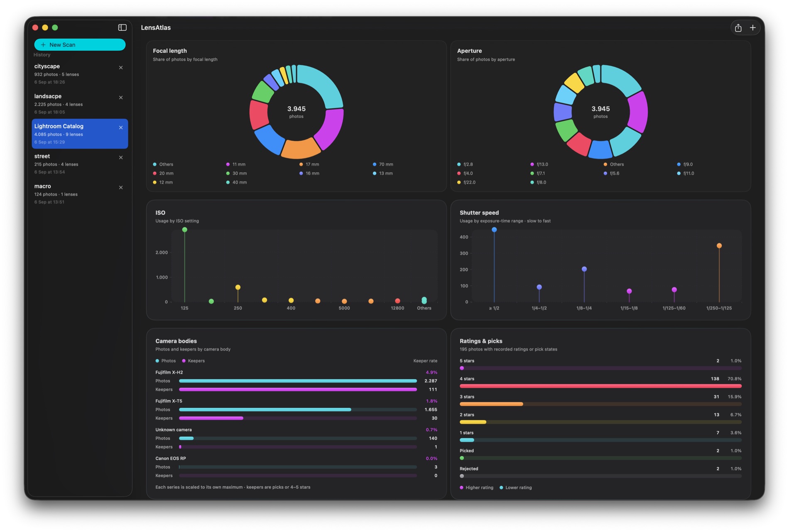Click the Ratings & picks heading
789x532 pixels.
coord(481,341)
